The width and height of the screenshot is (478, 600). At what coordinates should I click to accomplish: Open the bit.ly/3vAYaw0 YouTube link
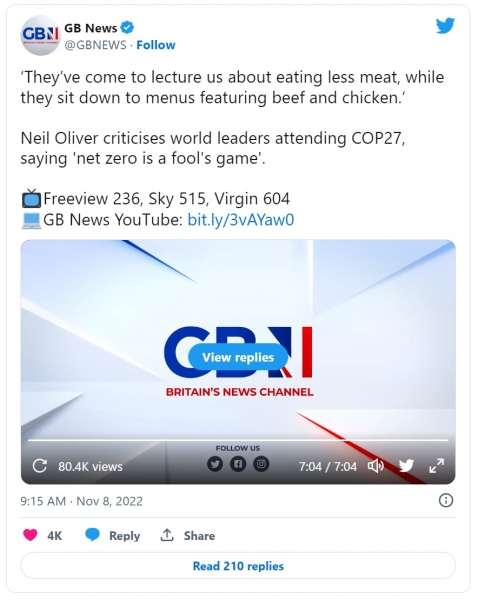pyautogui.click(x=241, y=220)
